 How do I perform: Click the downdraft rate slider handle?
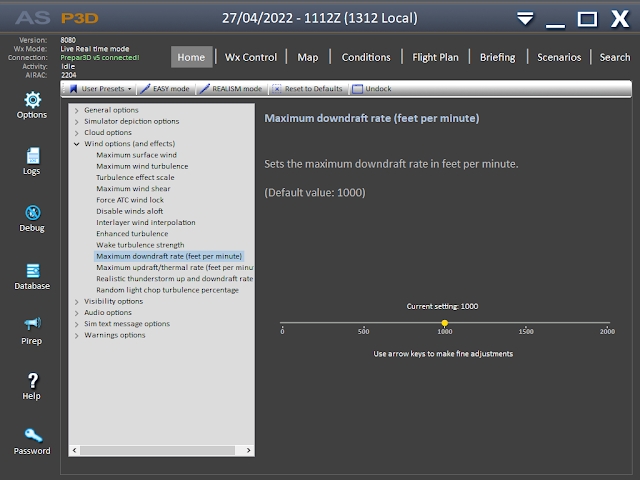tap(444, 323)
